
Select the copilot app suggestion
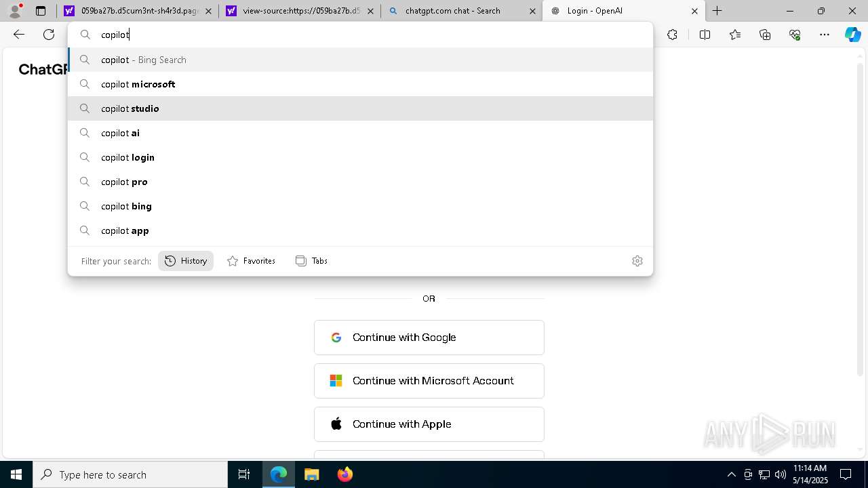click(360, 230)
